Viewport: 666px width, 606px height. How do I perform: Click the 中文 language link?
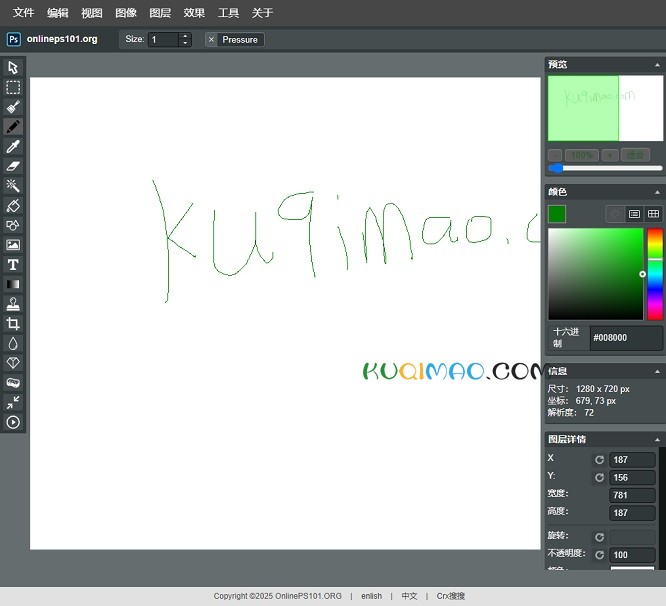pyautogui.click(x=409, y=596)
